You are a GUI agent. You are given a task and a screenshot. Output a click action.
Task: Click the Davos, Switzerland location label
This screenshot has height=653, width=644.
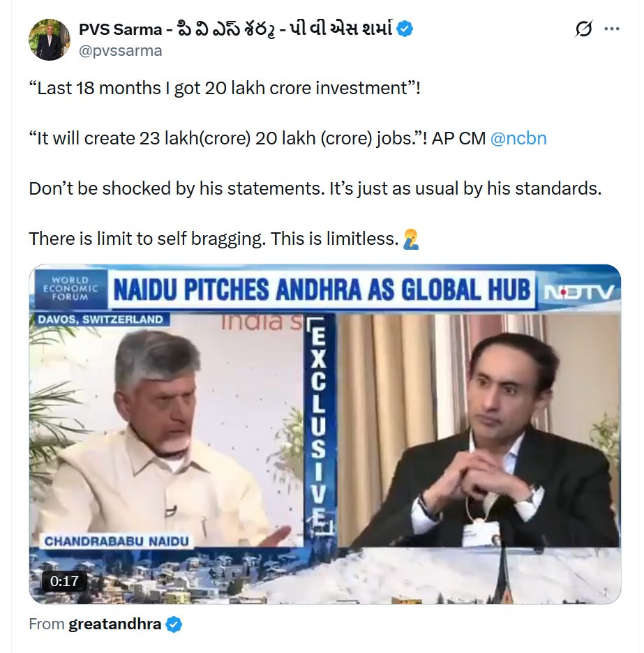pos(100,320)
